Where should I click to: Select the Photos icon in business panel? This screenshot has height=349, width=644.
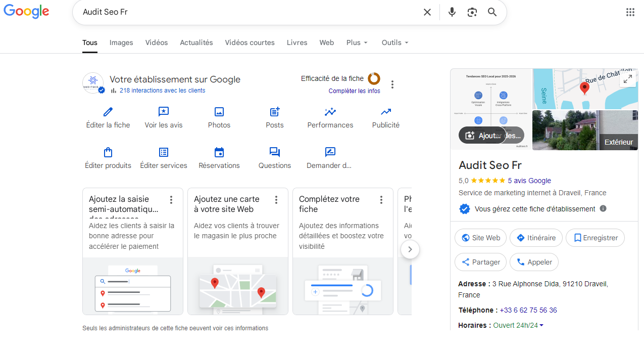pos(219,112)
